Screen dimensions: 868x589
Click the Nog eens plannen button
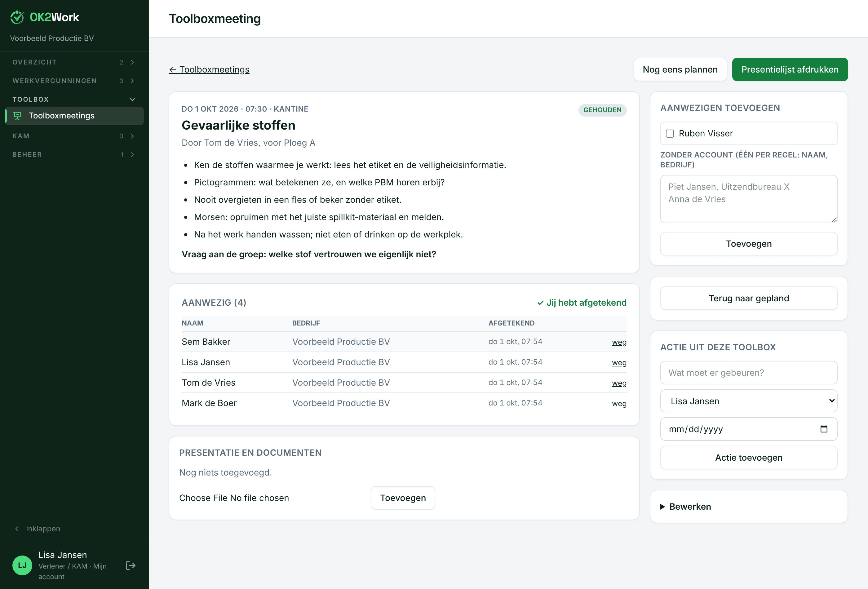[680, 69]
